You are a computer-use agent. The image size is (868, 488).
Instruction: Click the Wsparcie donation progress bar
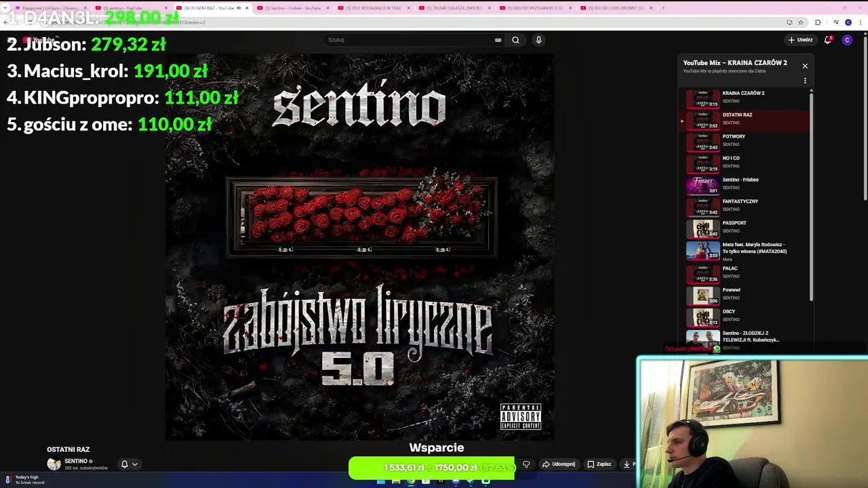pyautogui.click(x=431, y=468)
